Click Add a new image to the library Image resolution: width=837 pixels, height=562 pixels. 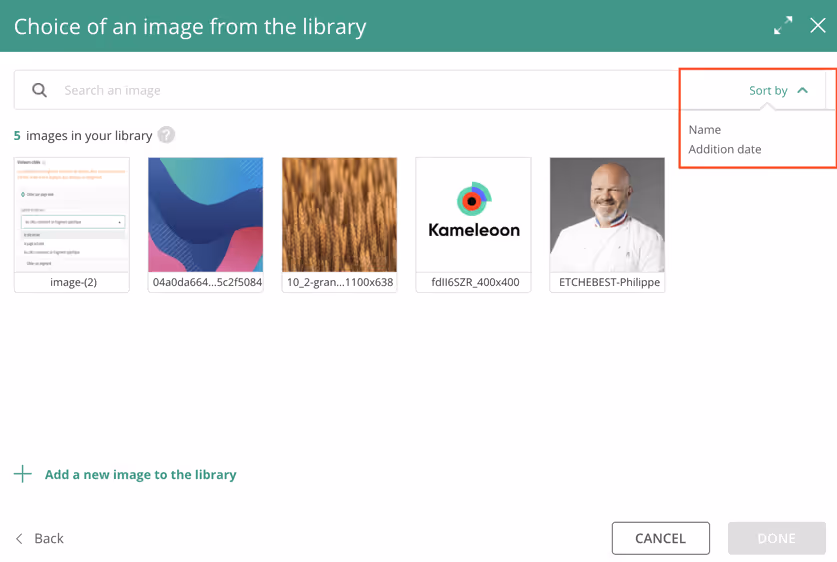coord(140,474)
